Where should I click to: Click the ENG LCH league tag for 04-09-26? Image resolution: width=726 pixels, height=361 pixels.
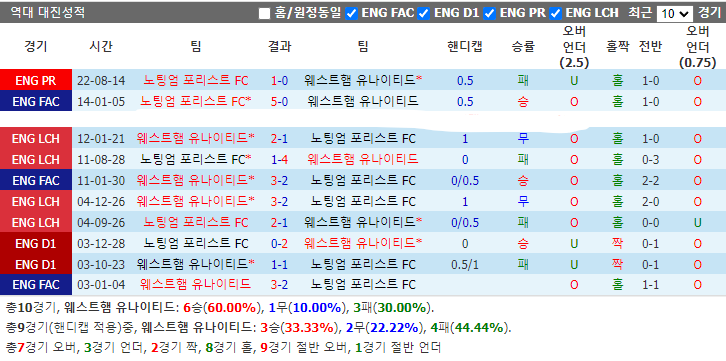coord(36,223)
